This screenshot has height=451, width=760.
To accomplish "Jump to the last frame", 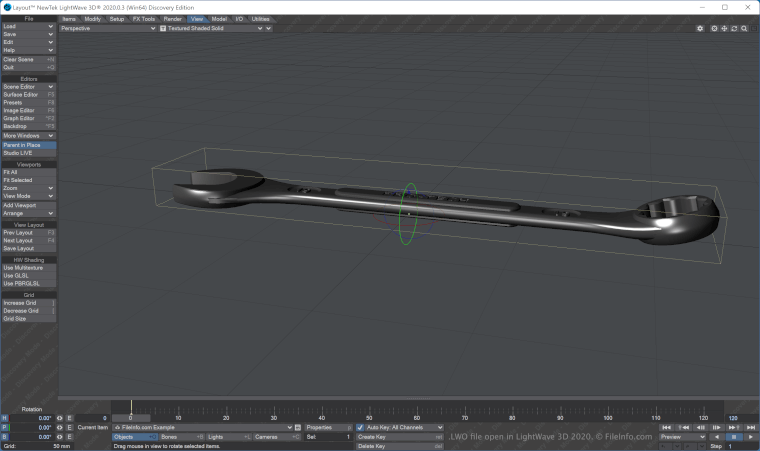I will point(749,427).
